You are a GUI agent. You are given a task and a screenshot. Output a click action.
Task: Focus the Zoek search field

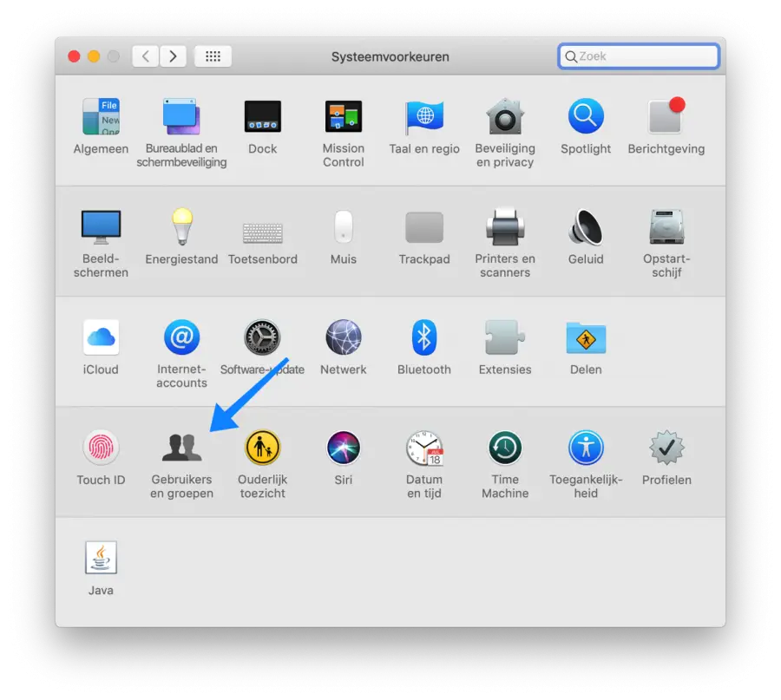639,56
